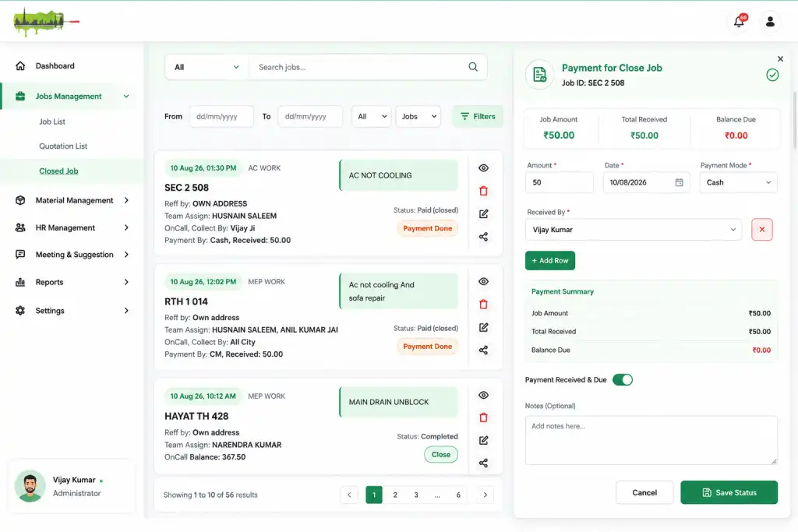The image size is (798, 532).
Task: Open the Payment Mode Cash dropdown
Action: click(739, 182)
